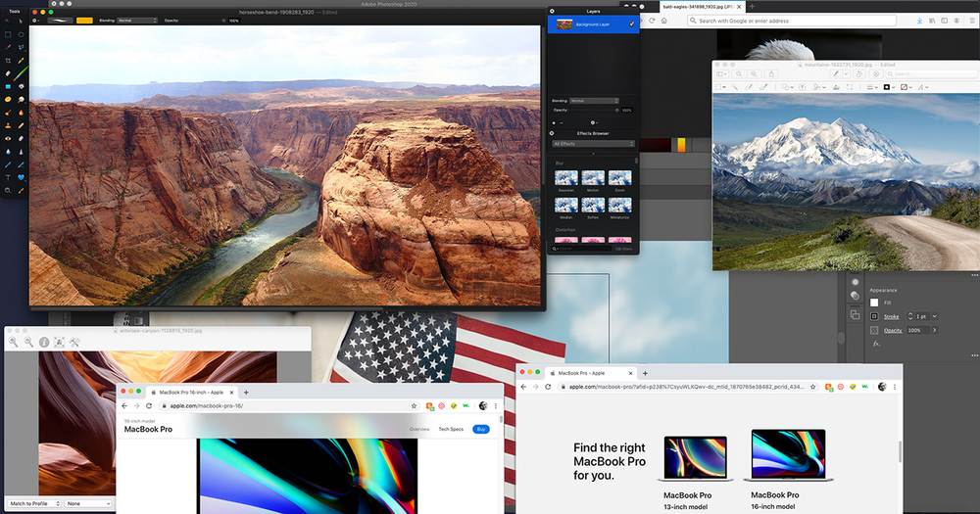Click Preview Search field in mountains window
Screen dimensions: 980x514
tap(931, 73)
